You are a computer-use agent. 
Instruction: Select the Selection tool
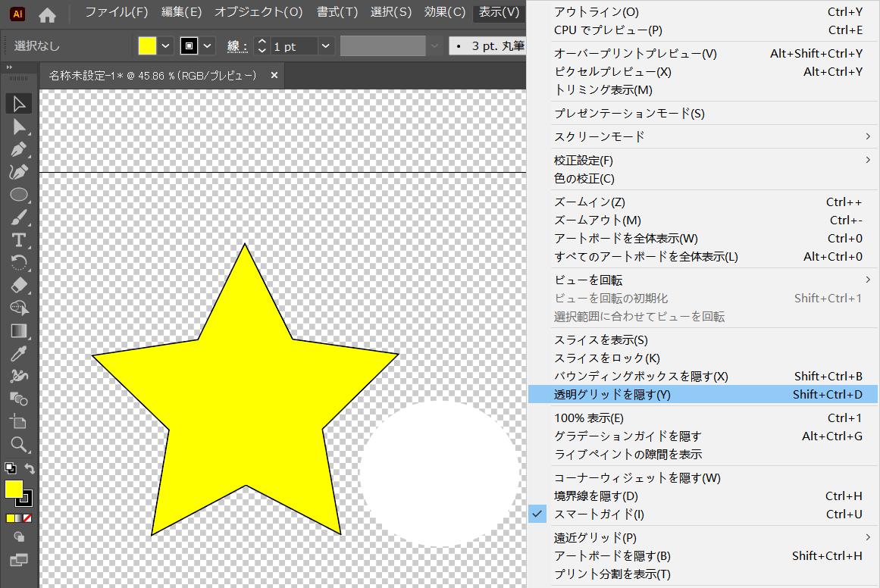tap(19, 104)
